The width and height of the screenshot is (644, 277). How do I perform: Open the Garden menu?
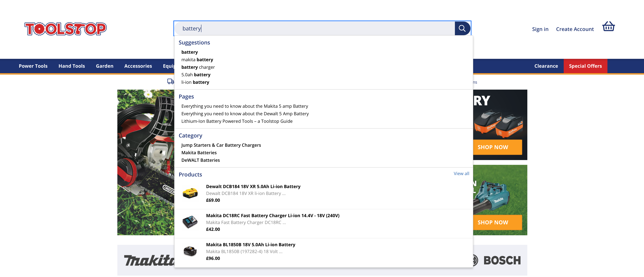pyautogui.click(x=105, y=66)
